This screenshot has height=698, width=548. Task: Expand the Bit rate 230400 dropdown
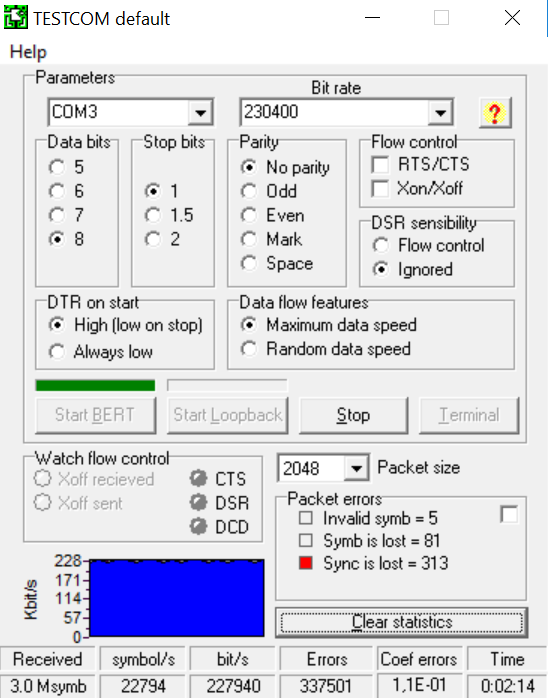pos(440,112)
